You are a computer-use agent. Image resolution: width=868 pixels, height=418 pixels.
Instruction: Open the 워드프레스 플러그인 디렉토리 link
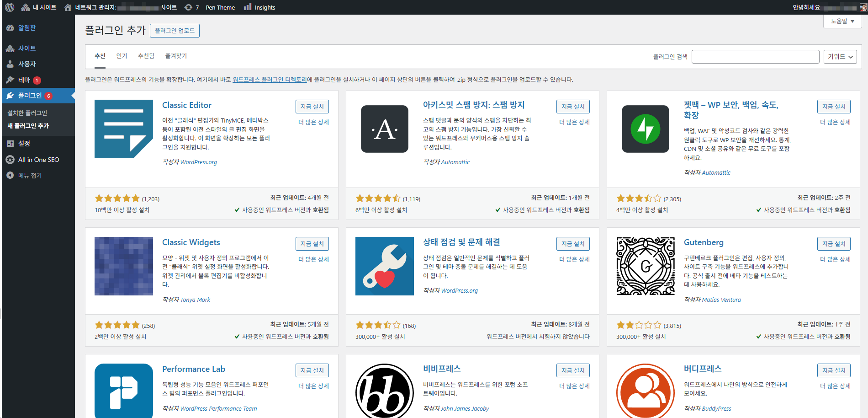click(x=270, y=80)
